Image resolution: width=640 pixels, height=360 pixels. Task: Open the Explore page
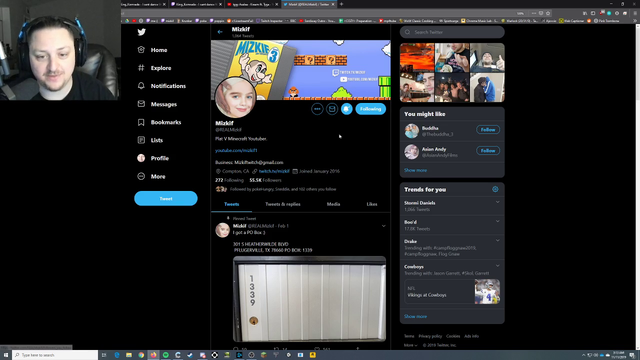pyautogui.click(x=154, y=68)
